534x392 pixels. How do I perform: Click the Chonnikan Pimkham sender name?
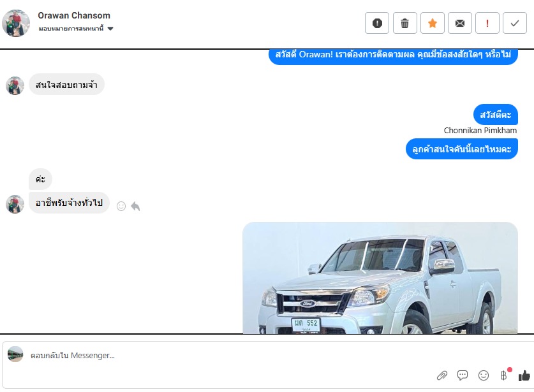(480, 131)
